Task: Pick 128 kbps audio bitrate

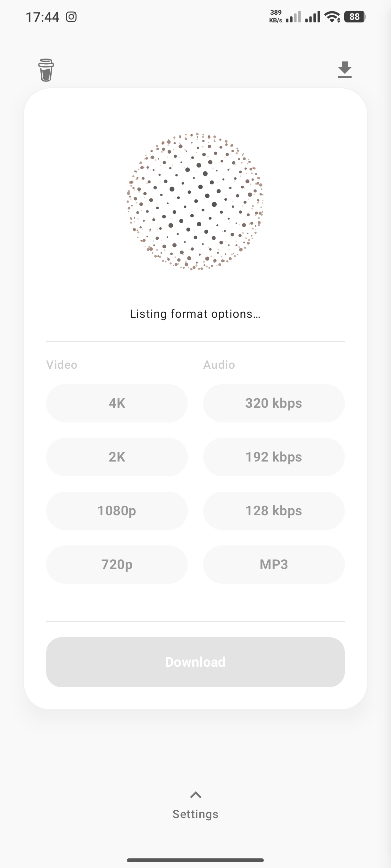Action: 274,510
